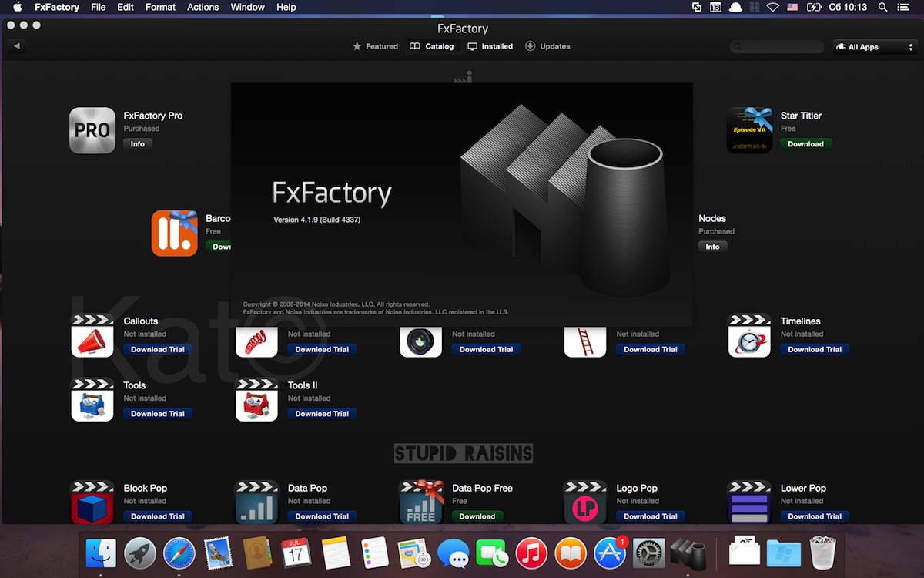Viewport: 924px width, 578px height.
Task: Launch Safari from the Dock
Action: click(x=179, y=553)
